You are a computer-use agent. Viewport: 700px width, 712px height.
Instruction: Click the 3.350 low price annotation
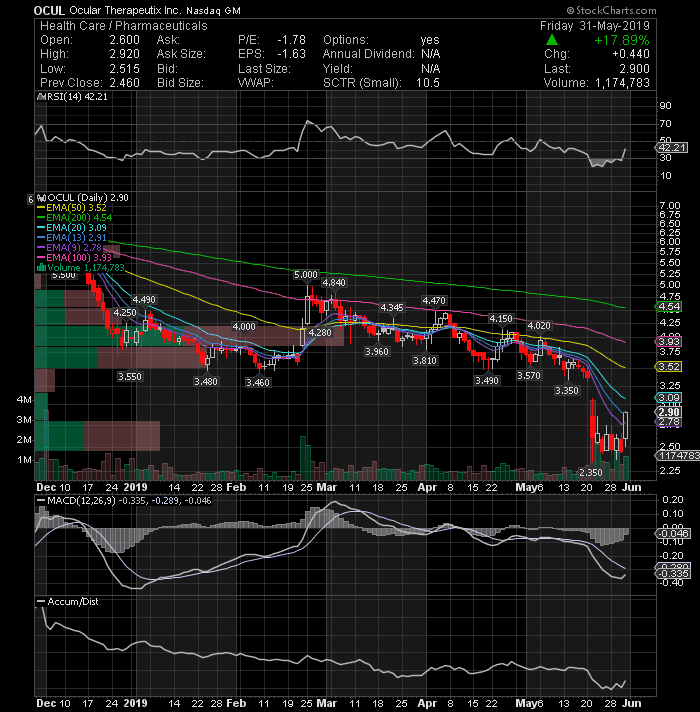click(x=567, y=391)
